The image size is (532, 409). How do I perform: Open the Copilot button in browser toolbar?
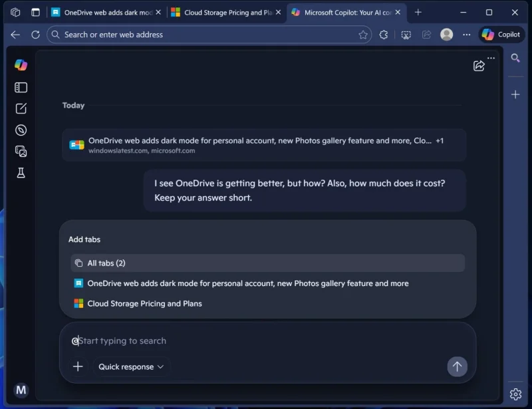501,35
